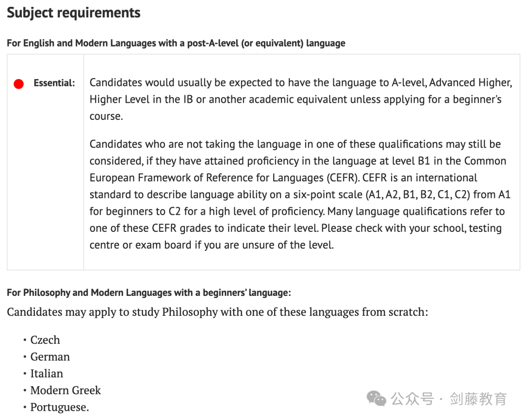Click the 'For Philosophy and Modern Languages' subheading
This screenshot has width=524, height=420.
pos(149,293)
